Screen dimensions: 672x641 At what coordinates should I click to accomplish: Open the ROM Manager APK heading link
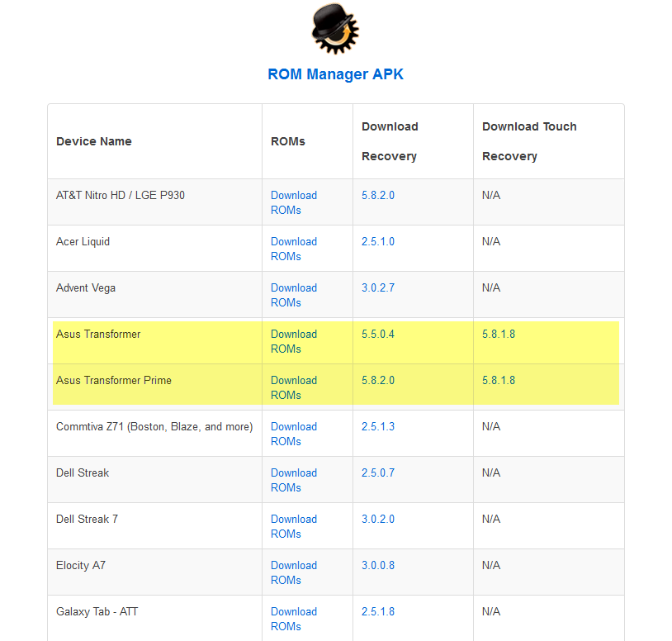[x=335, y=74]
